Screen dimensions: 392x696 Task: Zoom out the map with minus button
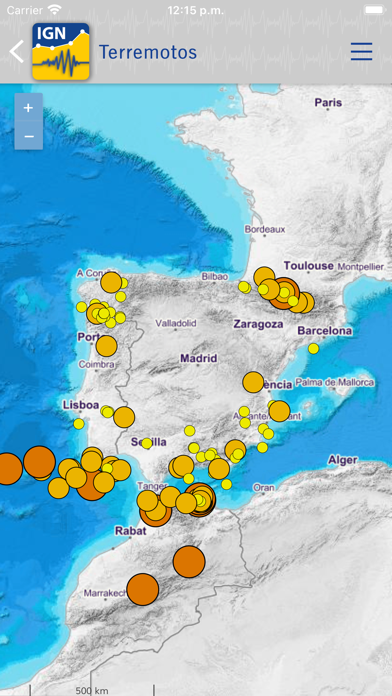pos(28,136)
